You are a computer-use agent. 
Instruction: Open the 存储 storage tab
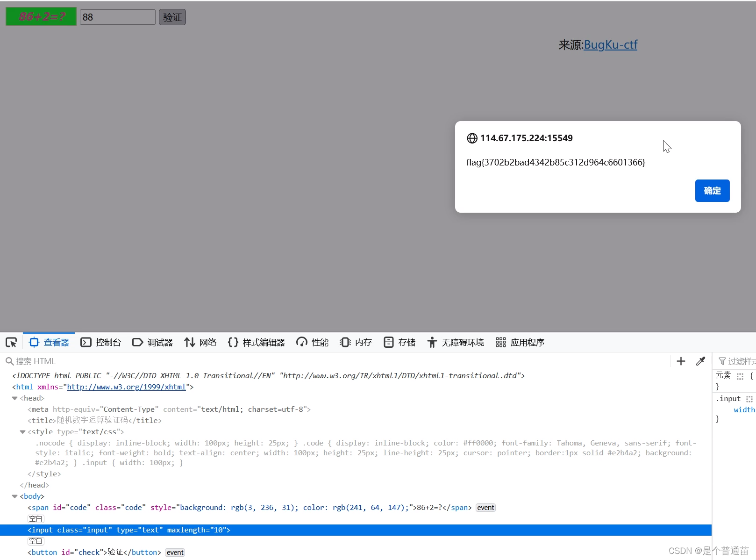(x=399, y=343)
